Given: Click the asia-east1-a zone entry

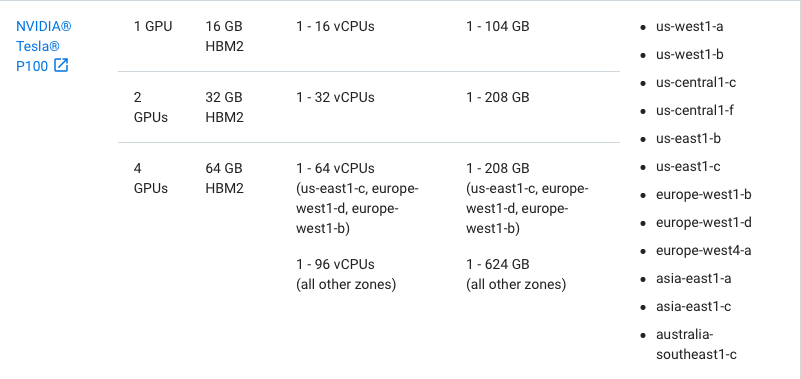Looking at the screenshot, I should point(693,279).
